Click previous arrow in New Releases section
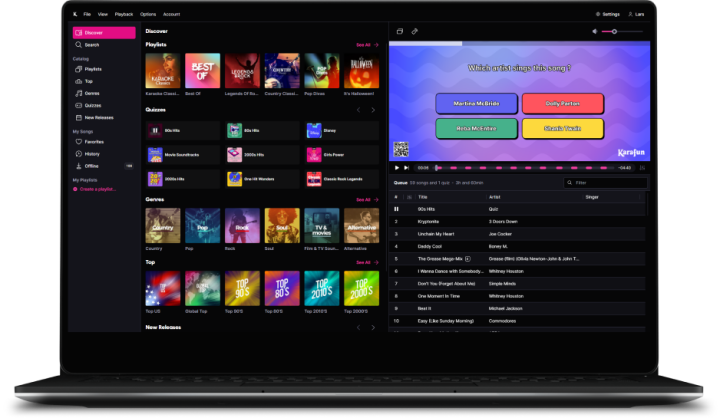 359,328
